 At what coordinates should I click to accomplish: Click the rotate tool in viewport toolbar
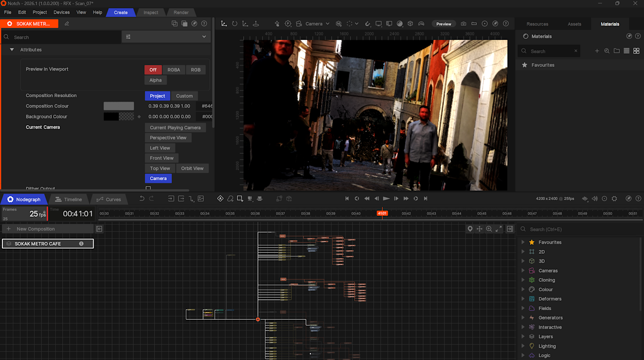tap(235, 24)
